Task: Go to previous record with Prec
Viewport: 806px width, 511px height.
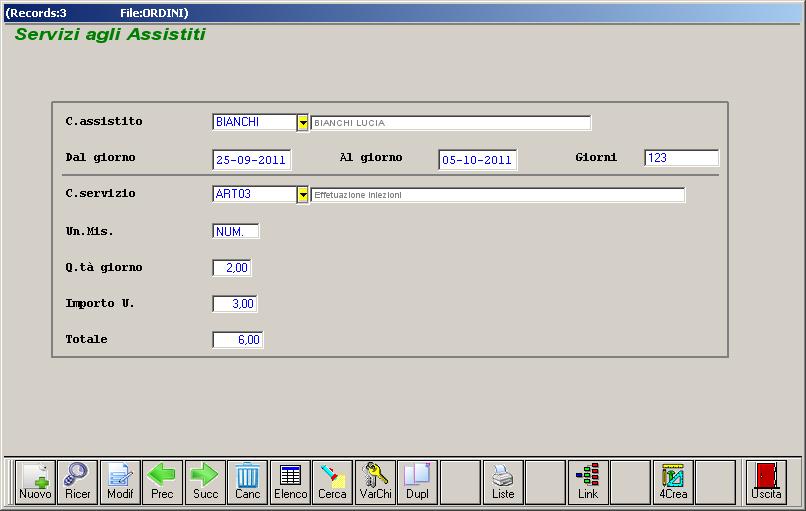Action: [x=162, y=482]
